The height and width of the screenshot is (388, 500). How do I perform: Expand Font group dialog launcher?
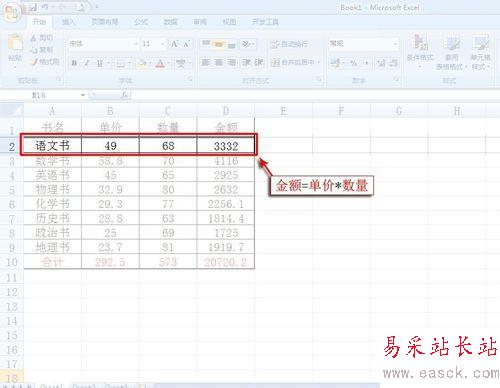(189, 80)
